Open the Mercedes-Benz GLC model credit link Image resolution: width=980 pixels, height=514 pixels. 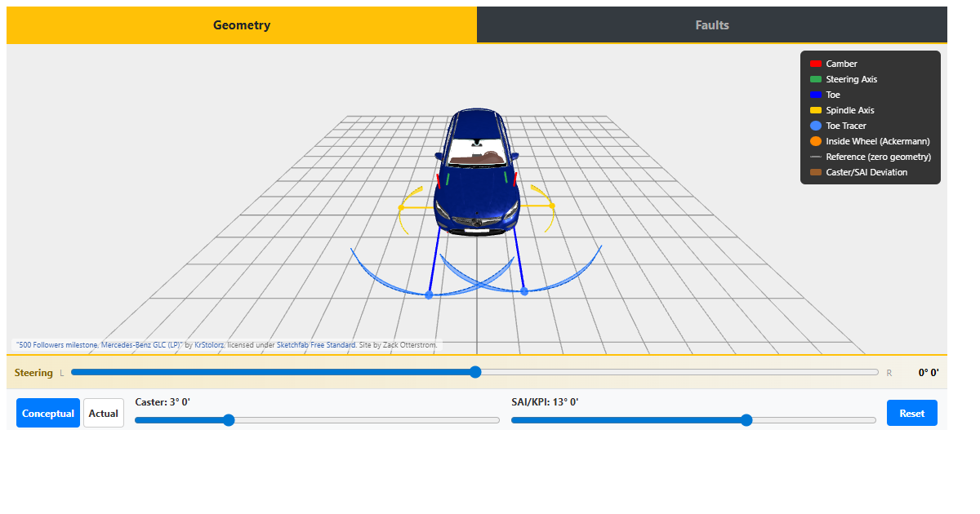tap(100, 345)
